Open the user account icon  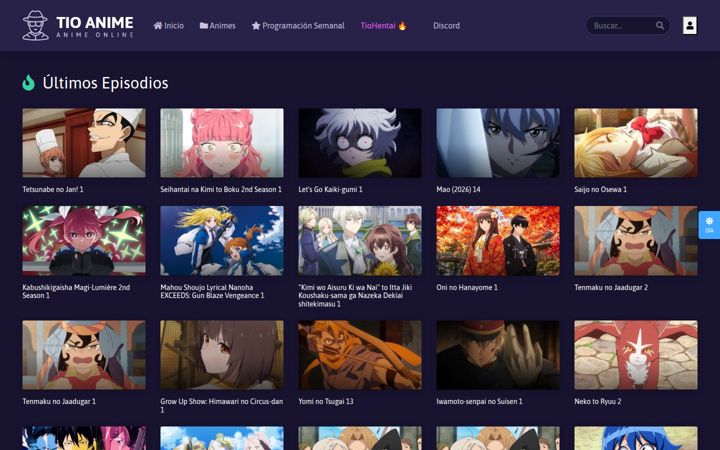(x=689, y=26)
